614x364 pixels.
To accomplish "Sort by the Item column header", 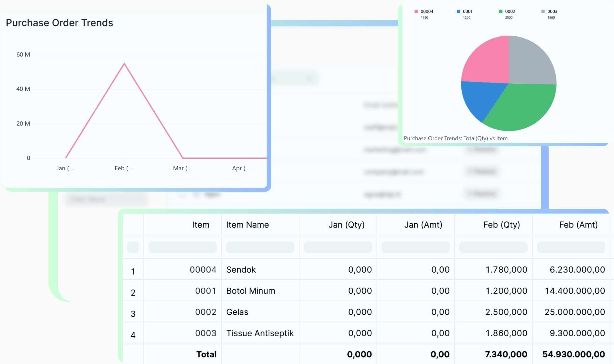I will 200,225.
